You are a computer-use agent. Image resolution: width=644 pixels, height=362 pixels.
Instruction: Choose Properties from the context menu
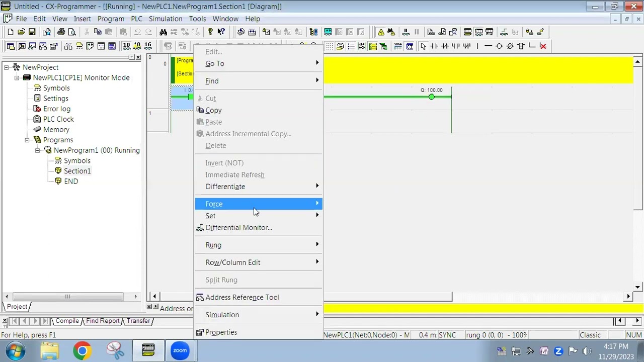[259, 332]
